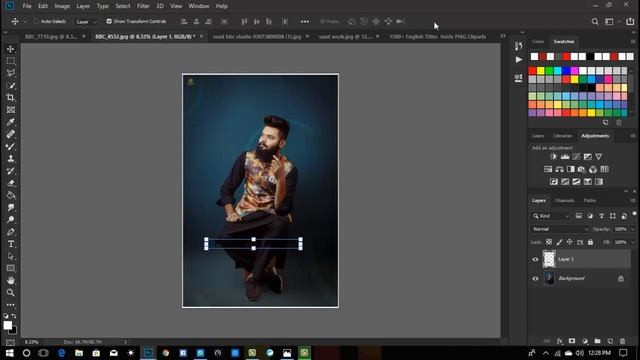This screenshot has width=640, height=360.
Task: Click the Share icon in options bar
Action: click(x=630, y=21)
